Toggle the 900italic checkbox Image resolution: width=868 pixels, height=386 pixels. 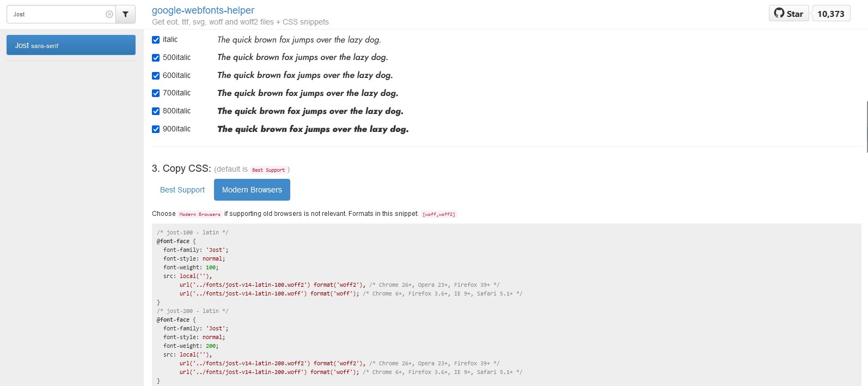(x=156, y=129)
